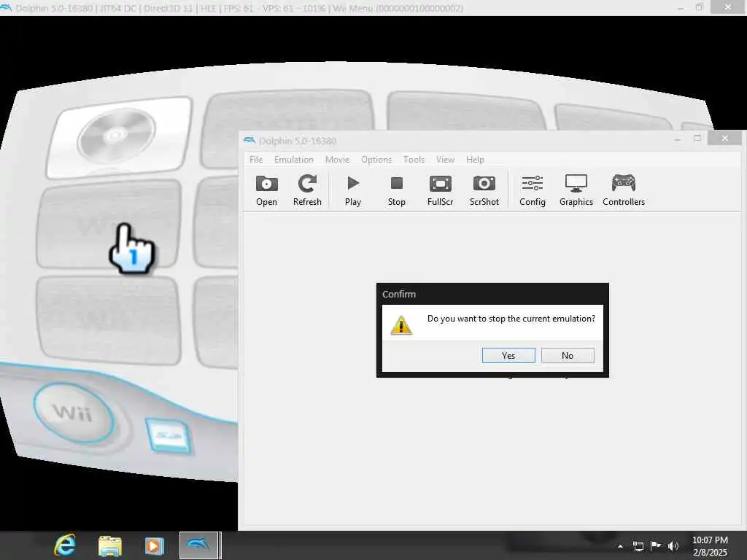Take a screenshot with ScrShot icon
Screen dimensions: 747x560
tap(484, 190)
